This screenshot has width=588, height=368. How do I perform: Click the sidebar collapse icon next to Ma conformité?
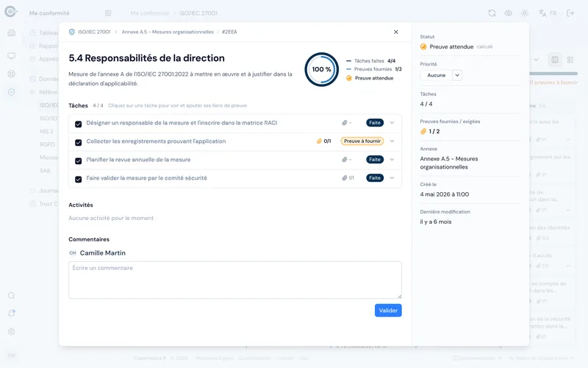pos(108,13)
